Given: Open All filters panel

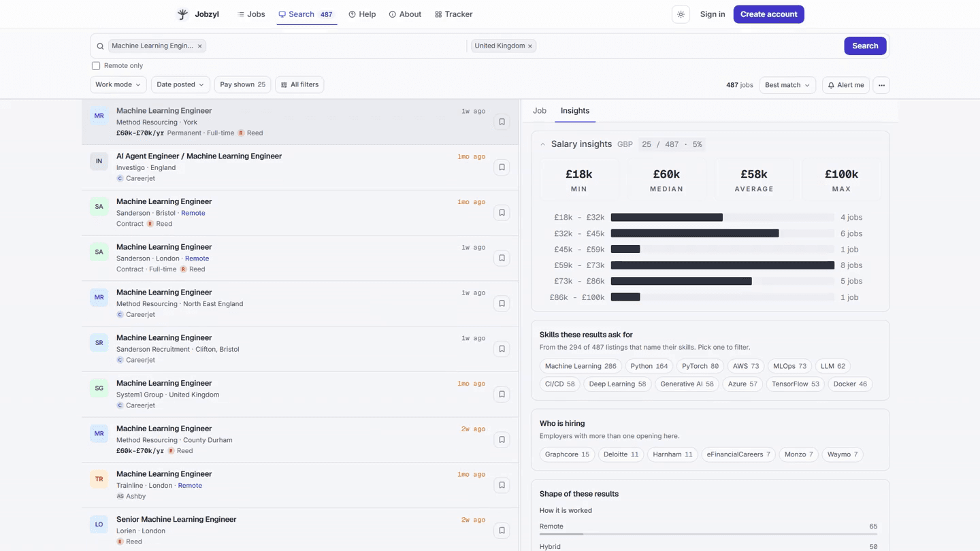Looking at the screenshot, I should pos(299,85).
